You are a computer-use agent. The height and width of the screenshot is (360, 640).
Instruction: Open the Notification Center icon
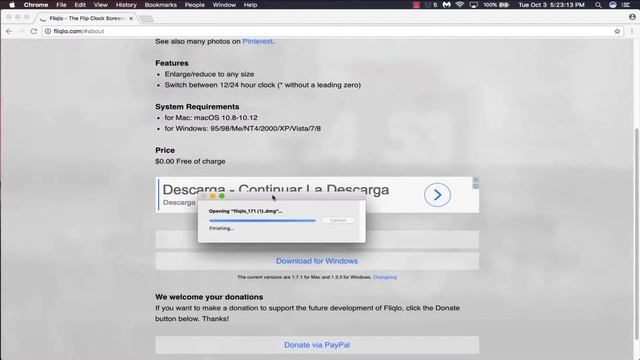pos(626,5)
